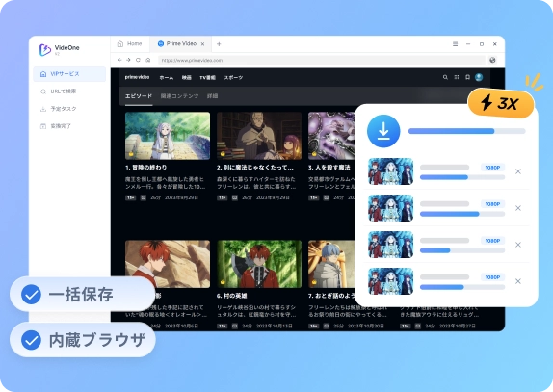Open the hamburger menu in the title bar
The width and height of the screenshot is (553, 392).
[456, 44]
